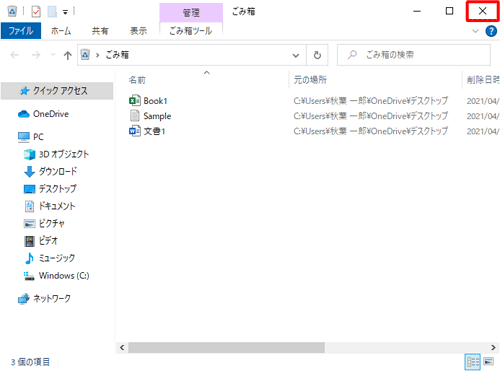Viewport: 500px width, 371px height.
Task: Click the ごみ箱の検索 search field
Action: pos(414,55)
